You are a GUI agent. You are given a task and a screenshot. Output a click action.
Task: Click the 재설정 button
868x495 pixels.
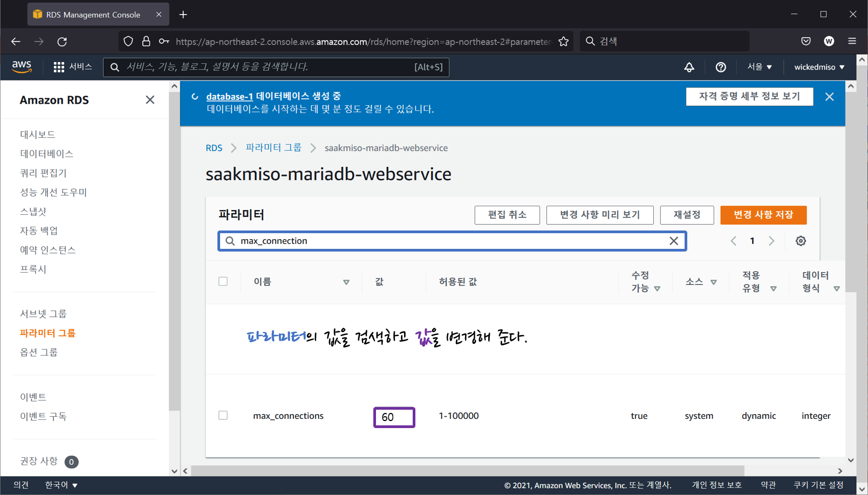tap(687, 215)
